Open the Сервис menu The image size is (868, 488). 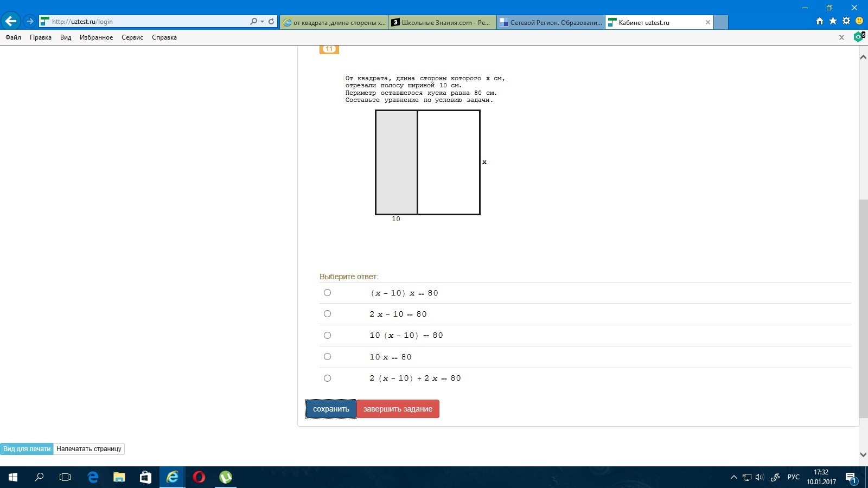(x=133, y=37)
